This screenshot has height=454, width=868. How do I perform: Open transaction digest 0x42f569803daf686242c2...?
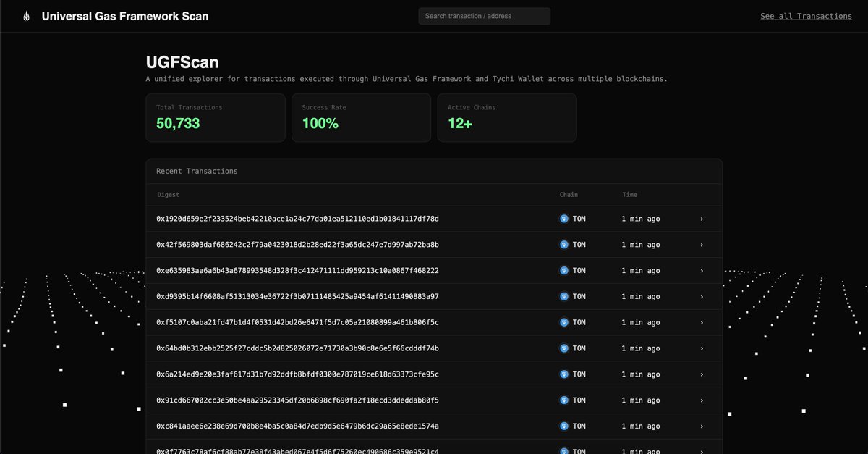click(297, 245)
